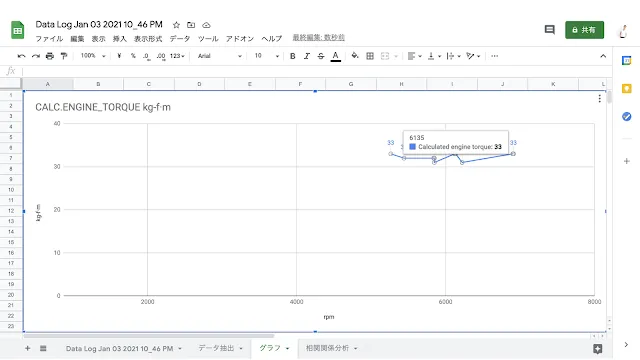Image resolution: width=640 pixels, height=360 pixels.
Task: Hide side panel chevron
Action: 626,345
